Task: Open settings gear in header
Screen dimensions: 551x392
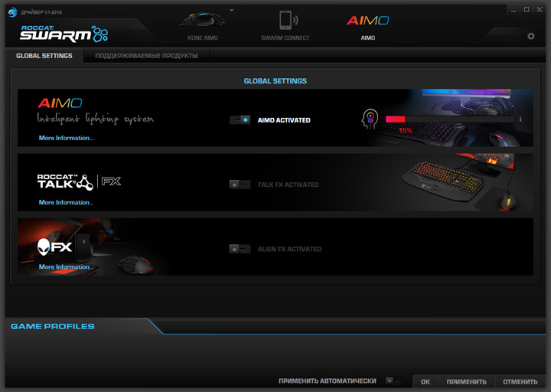Action: point(530,36)
